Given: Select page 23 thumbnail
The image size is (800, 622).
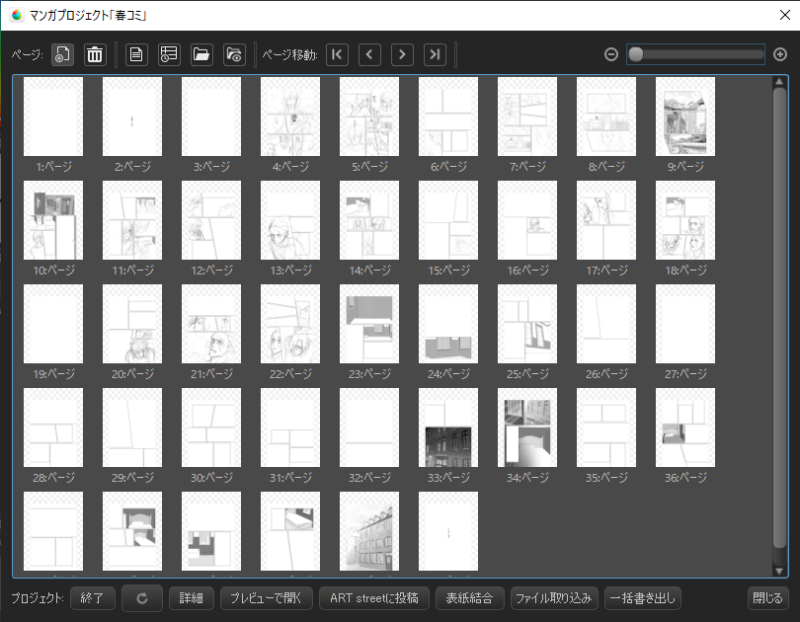Looking at the screenshot, I should (x=369, y=324).
